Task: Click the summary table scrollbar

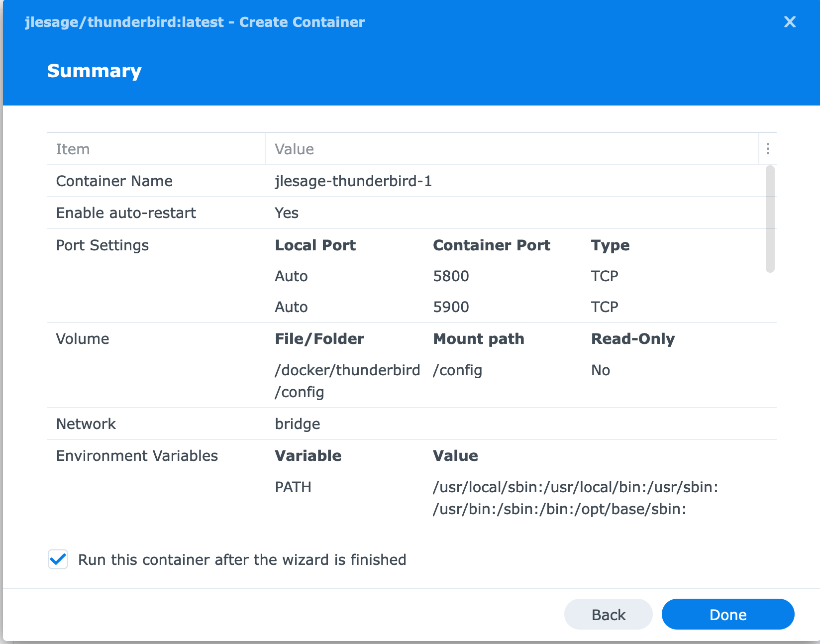Action: 770,219
